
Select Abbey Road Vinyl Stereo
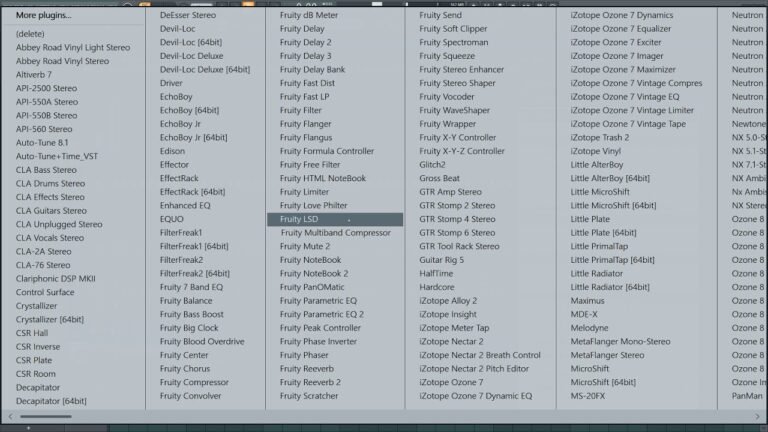click(x=62, y=61)
